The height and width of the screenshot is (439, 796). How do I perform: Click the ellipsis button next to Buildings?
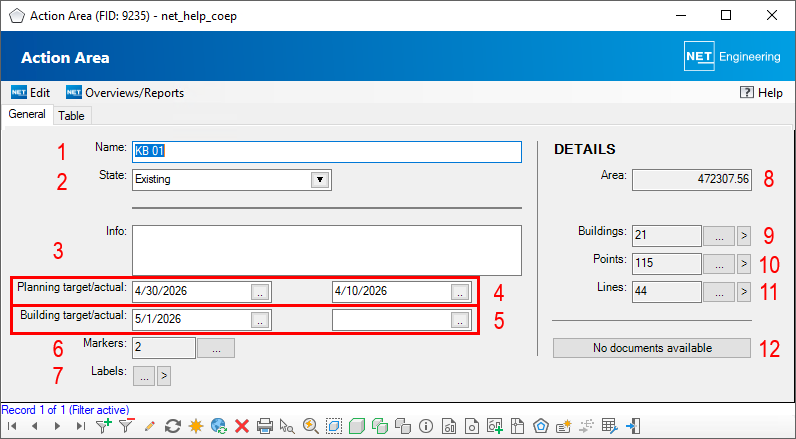tap(719, 236)
